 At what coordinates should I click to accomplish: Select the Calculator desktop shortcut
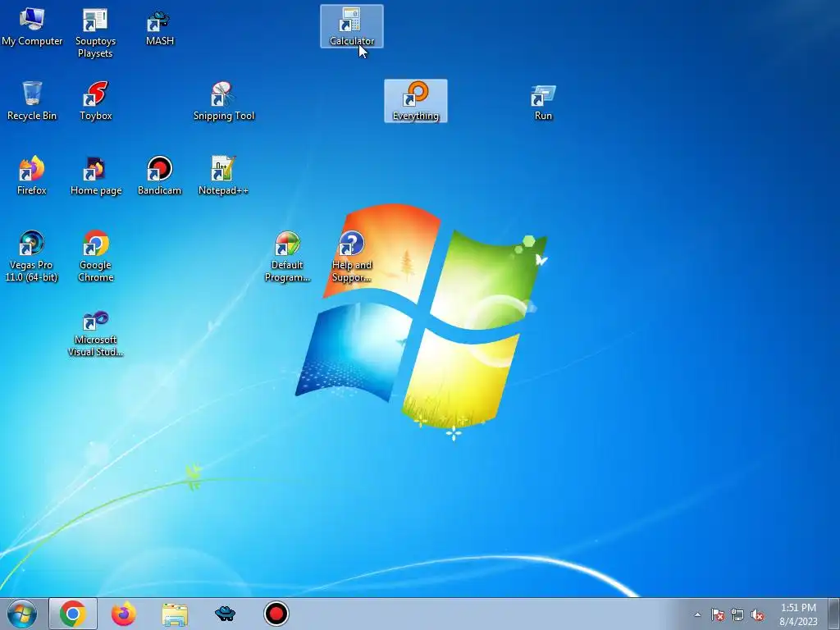(352, 27)
